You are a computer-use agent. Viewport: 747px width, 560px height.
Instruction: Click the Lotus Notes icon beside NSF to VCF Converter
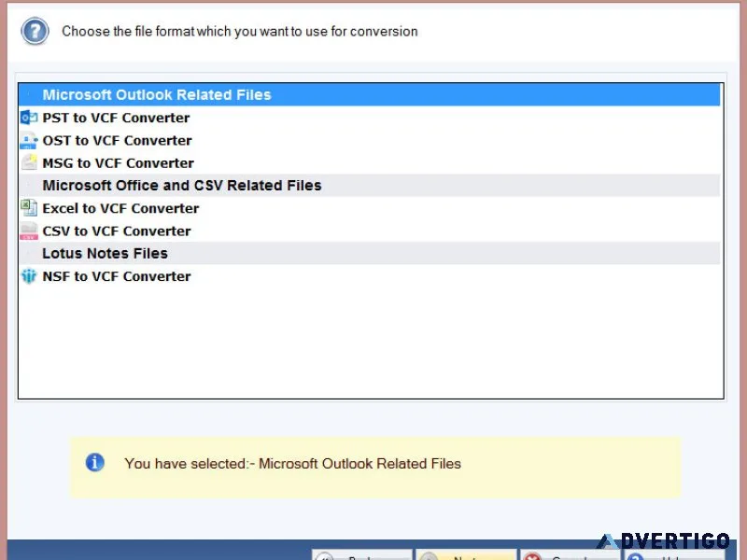29,276
